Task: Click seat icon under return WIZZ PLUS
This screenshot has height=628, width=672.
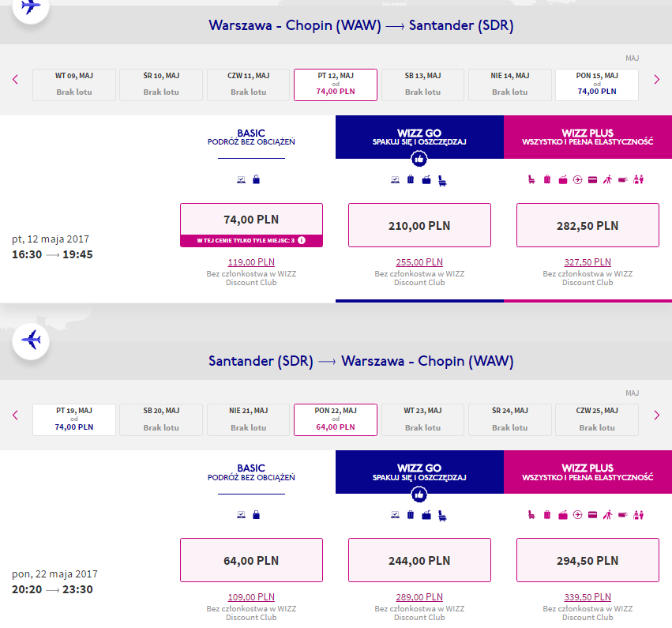Action: point(531,515)
